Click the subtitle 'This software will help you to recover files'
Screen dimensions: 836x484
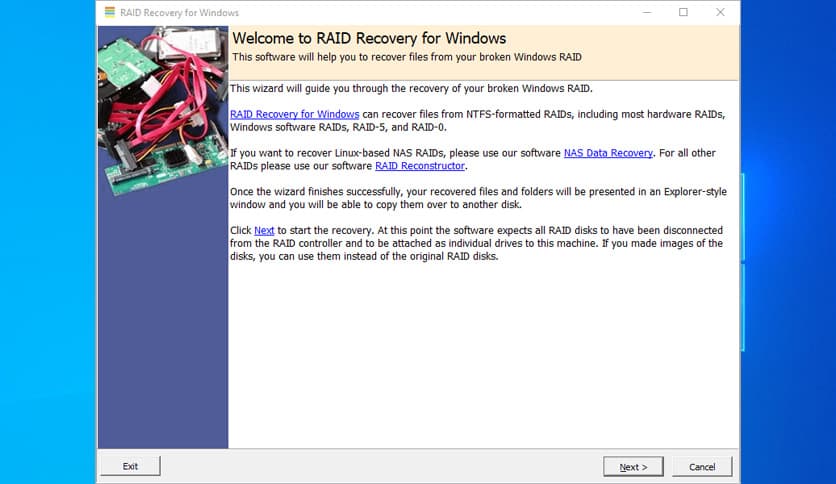point(407,57)
